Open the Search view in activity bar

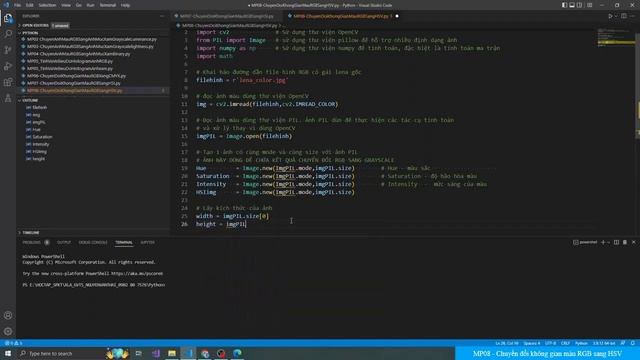[x=8, y=33]
